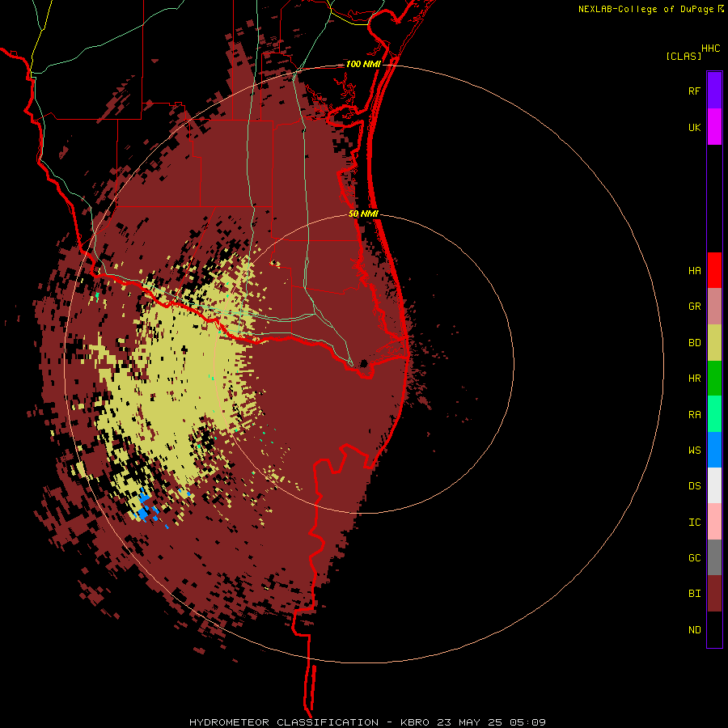Click the HYDROMETEOR CLASSIFICATION title text
728x728 pixels.
click(284, 722)
